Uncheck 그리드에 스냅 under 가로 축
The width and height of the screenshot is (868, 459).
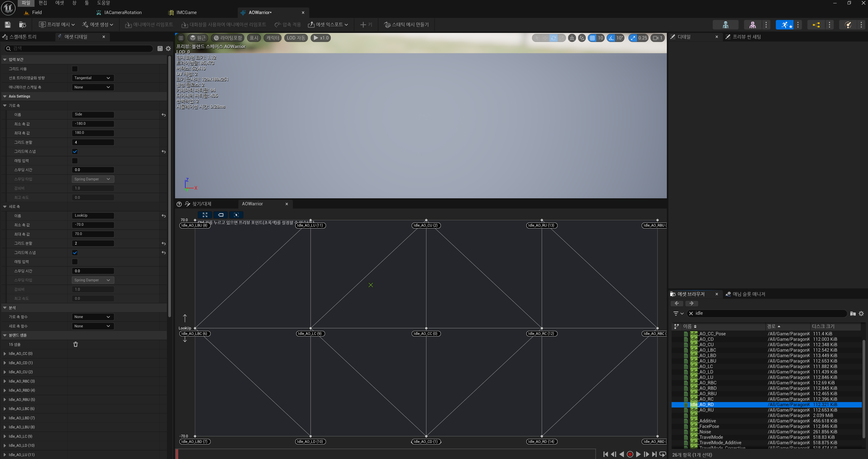(x=75, y=152)
